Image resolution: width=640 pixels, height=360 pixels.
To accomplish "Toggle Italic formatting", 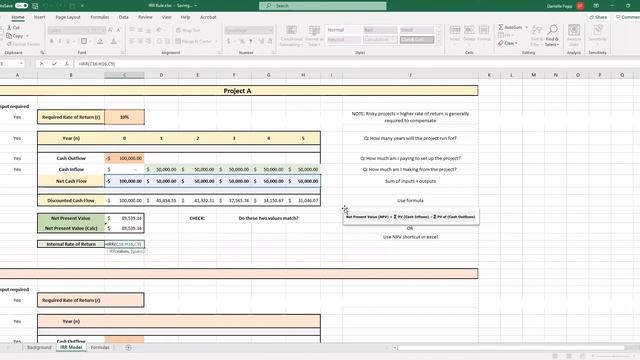I will (60, 41).
